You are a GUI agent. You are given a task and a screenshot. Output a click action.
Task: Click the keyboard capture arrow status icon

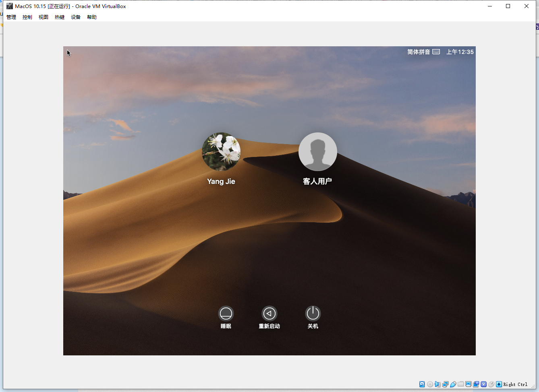(499, 384)
